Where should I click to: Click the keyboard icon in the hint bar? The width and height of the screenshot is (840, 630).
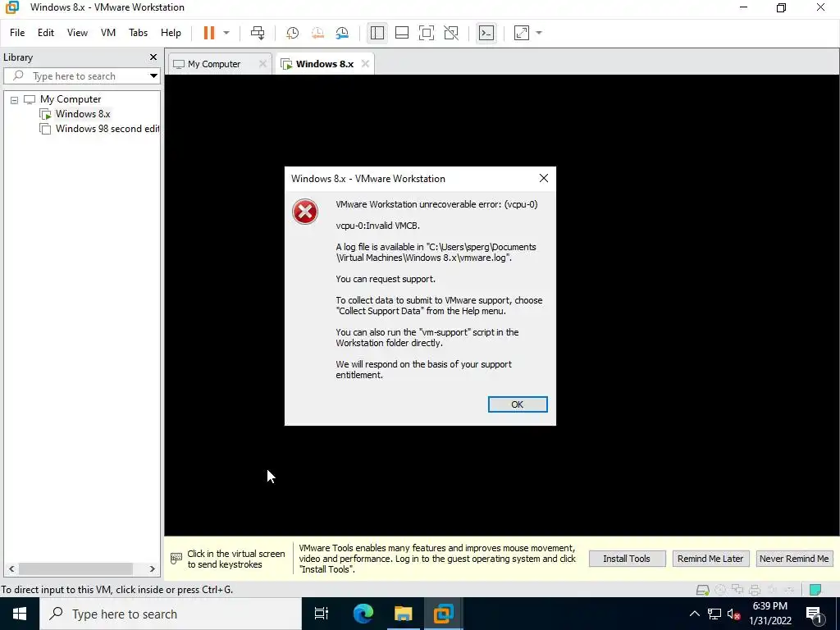176,559
